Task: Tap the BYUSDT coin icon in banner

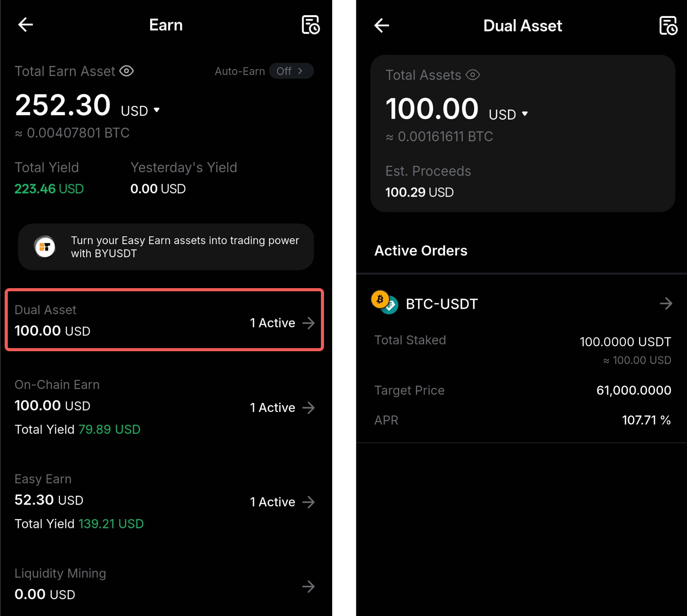Action: click(x=45, y=247)
